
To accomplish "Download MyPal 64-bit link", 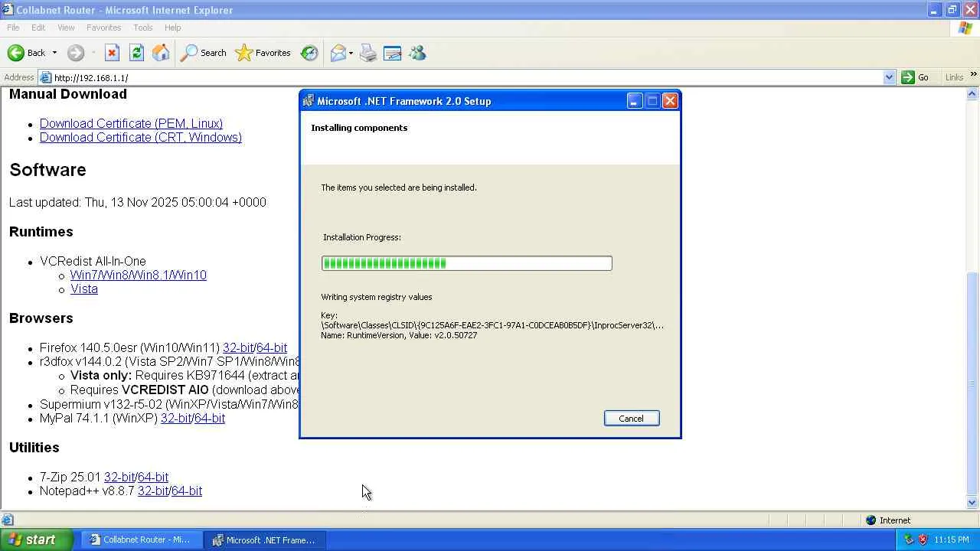I will [210, 419].
